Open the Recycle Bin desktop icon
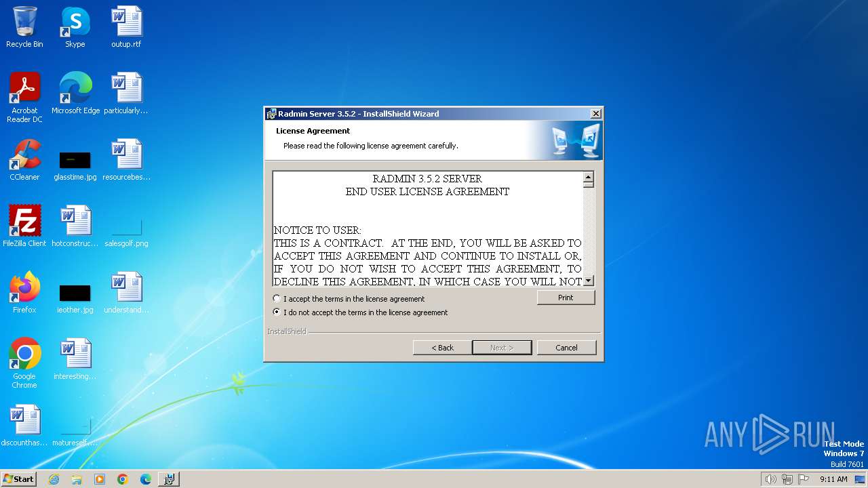 point(24,27)
